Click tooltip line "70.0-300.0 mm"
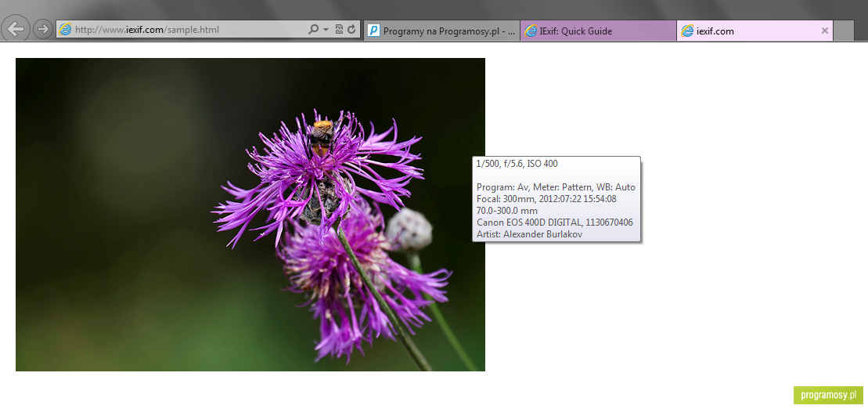This screenshot has width=868, height=409. click(x=507, y=211)
